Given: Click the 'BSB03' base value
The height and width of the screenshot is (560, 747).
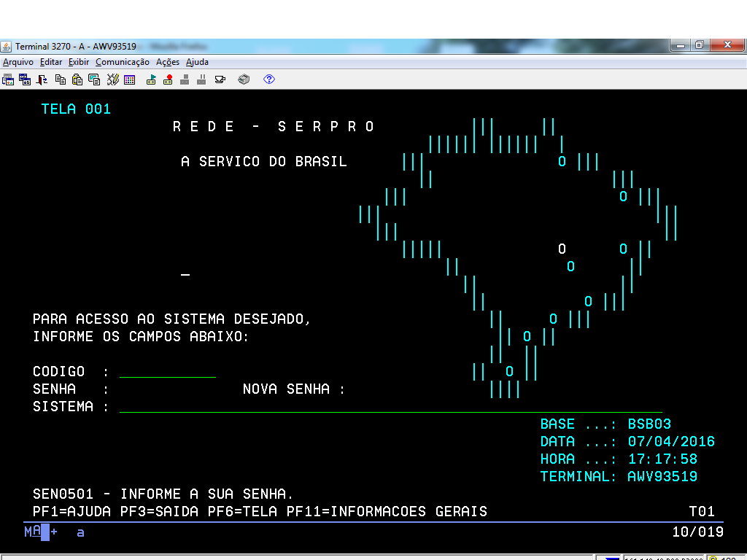Looking at the screenshot, I should pos(649,424).
